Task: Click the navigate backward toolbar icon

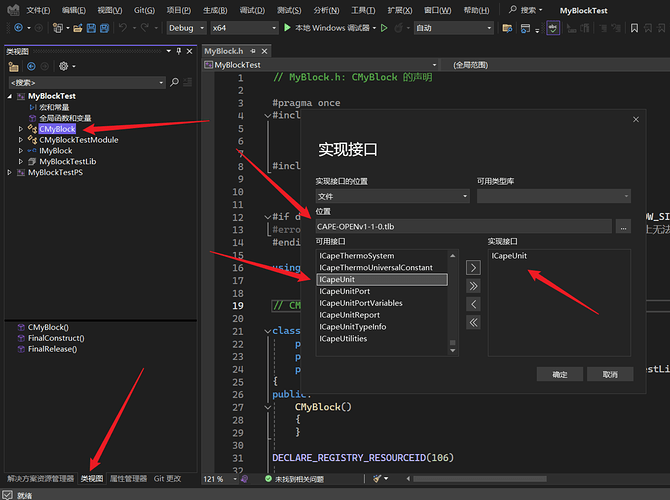Action: click(18, 28)
